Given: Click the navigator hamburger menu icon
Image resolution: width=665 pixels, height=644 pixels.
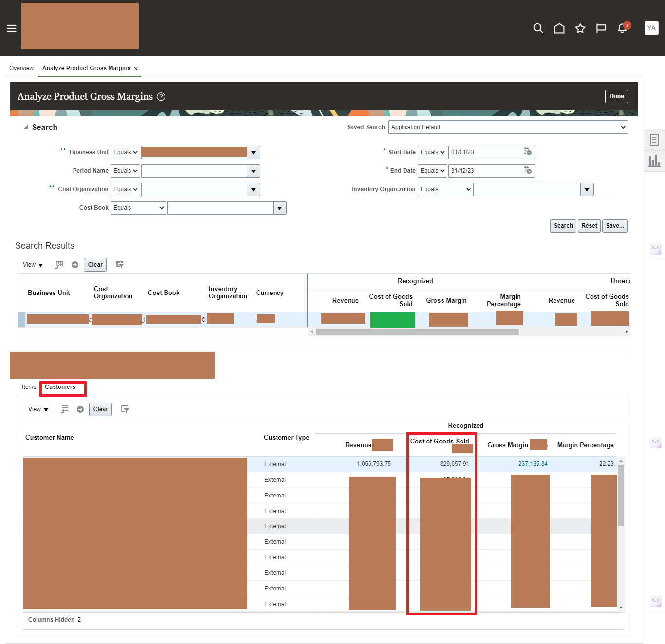Looking at the screenshot, I should (11, 28).
